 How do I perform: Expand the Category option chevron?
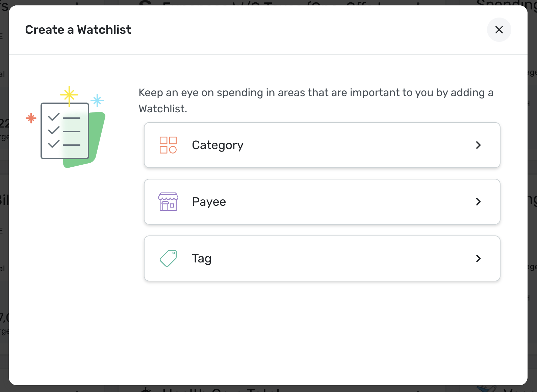pos(478,145)
